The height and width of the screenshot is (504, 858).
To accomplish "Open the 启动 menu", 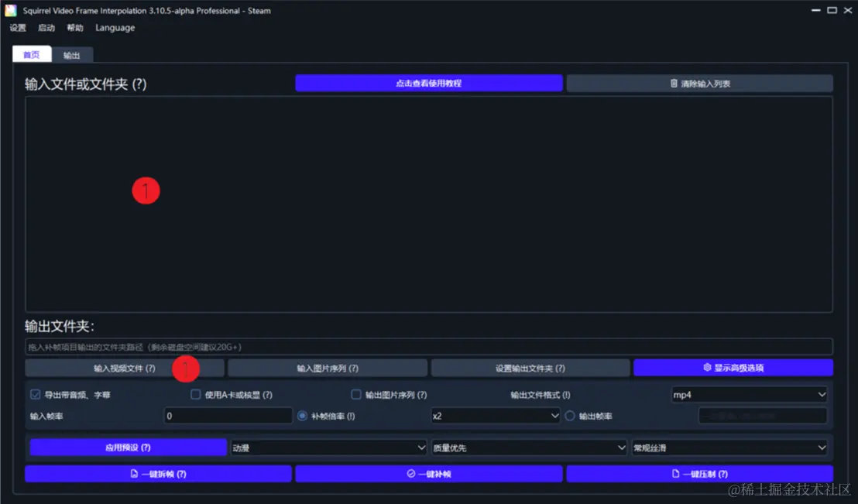I will tap(46, 28).
